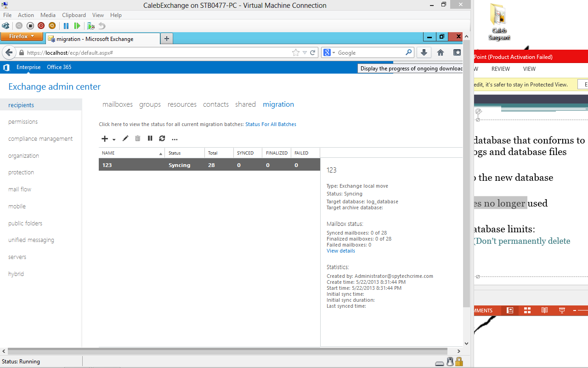
Task: Start PowerPoint Slide Show from status bar
Action: coord(561,310)
